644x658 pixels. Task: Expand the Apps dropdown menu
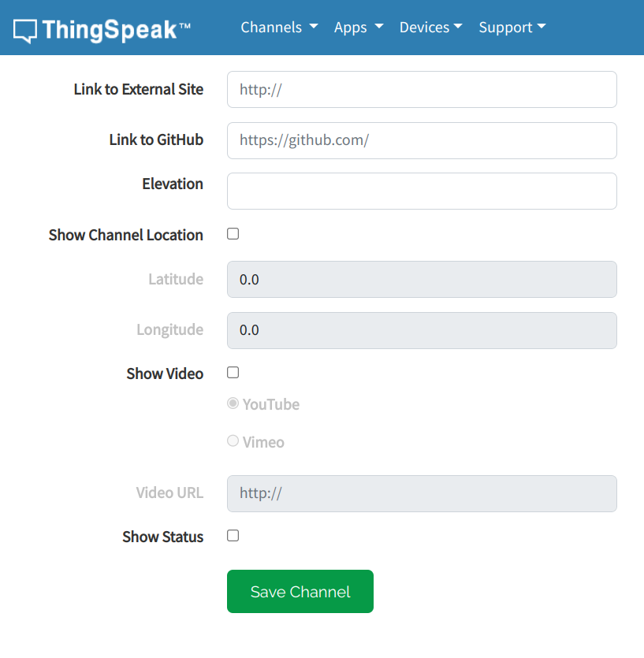[359, 28]
